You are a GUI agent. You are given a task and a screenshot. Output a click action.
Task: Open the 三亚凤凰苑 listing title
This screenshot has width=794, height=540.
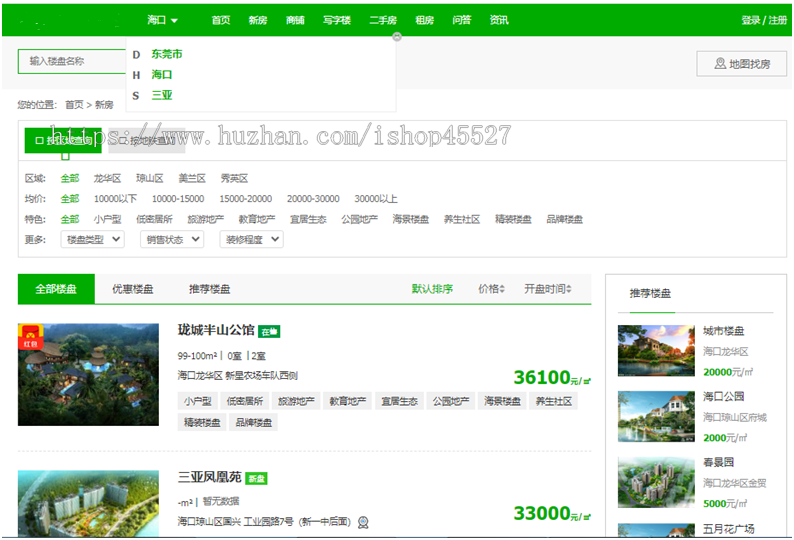point(210,477)
